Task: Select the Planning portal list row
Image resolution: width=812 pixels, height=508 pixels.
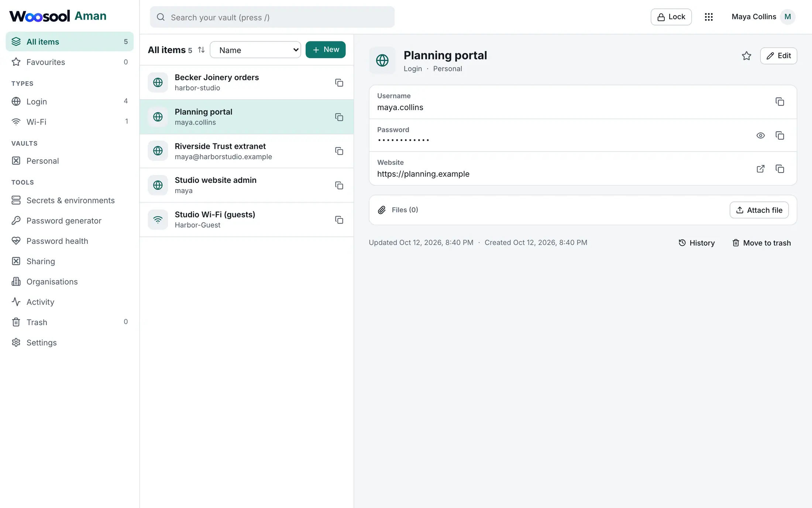Action: click(247, 117)
